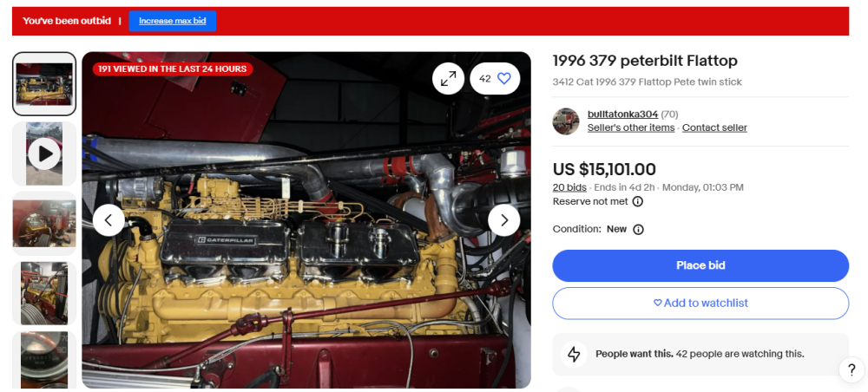This screenshot has height=392, width=868.
Task: Click the seller's profile avatar
Action: click(566, 121)
